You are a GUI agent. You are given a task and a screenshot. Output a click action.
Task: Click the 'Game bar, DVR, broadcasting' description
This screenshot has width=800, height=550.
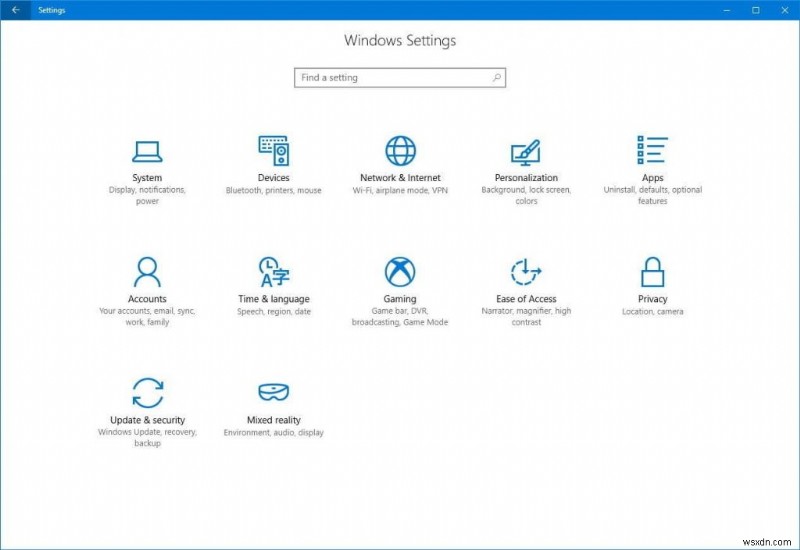coord(400,316)
